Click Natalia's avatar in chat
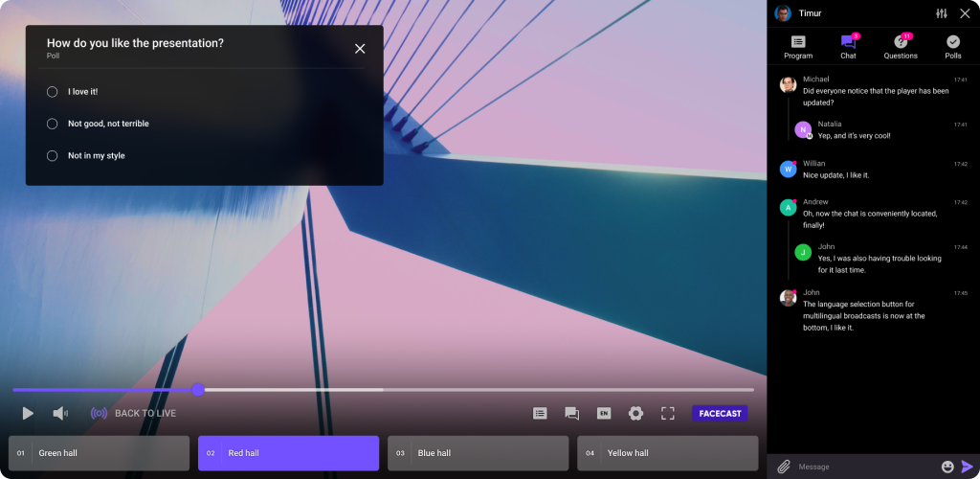This screenshot has height=479, width=980. (x=803, y=129)
